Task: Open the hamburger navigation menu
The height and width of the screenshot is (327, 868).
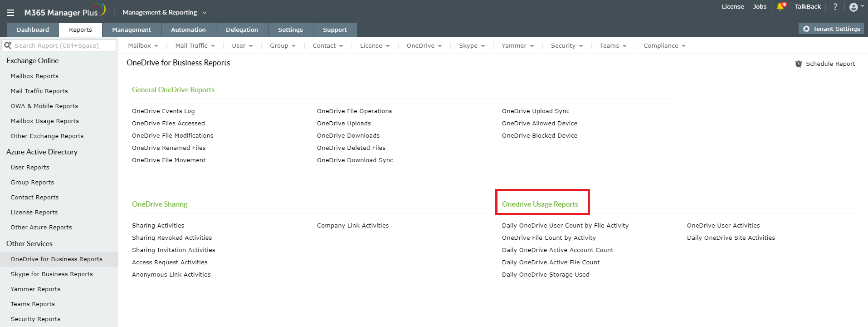Action: point(10,13)
